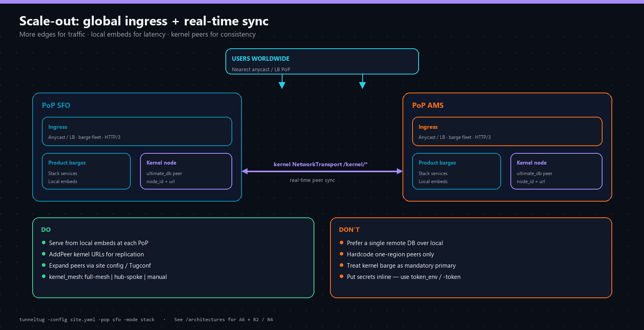Select 'ultimate_db peer' in PoP AMS
The width and height of the screenshot is (644, 330).
pos(535,173)
